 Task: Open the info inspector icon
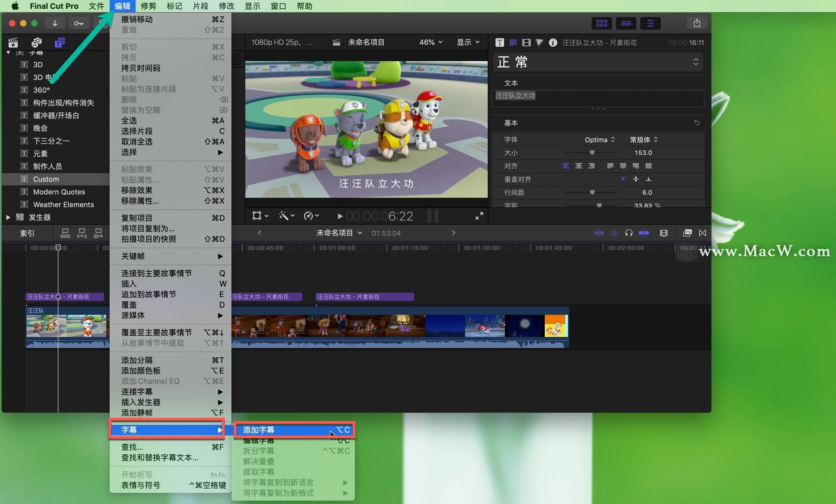click(x=553, y=42)
